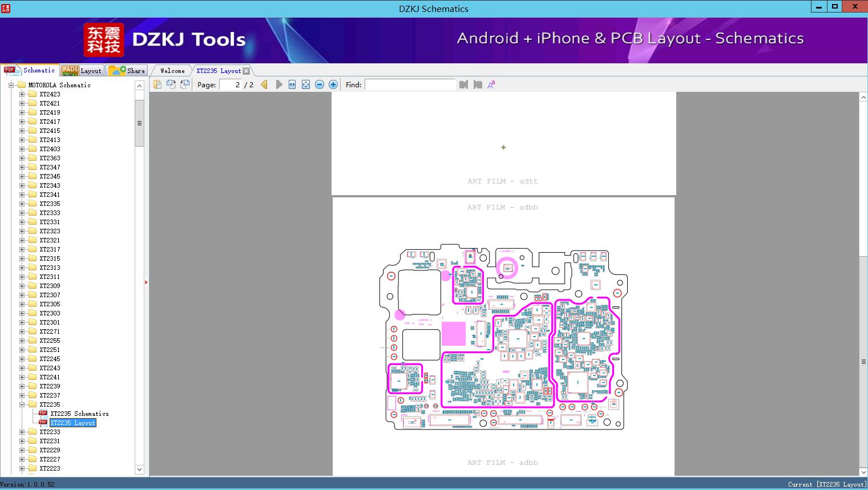The image size is (868, 490).
Task: Select the XT2229 tree folder
Action: [50, 450]
